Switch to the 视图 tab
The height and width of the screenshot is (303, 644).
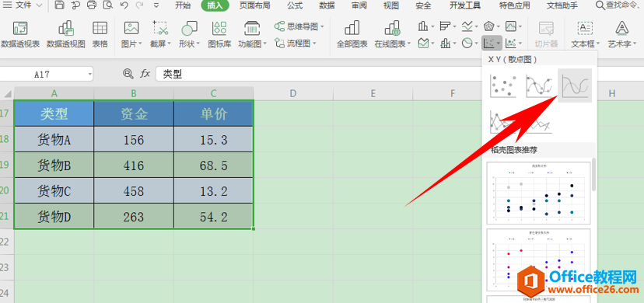pyautogui.click(x=391, y=5)
